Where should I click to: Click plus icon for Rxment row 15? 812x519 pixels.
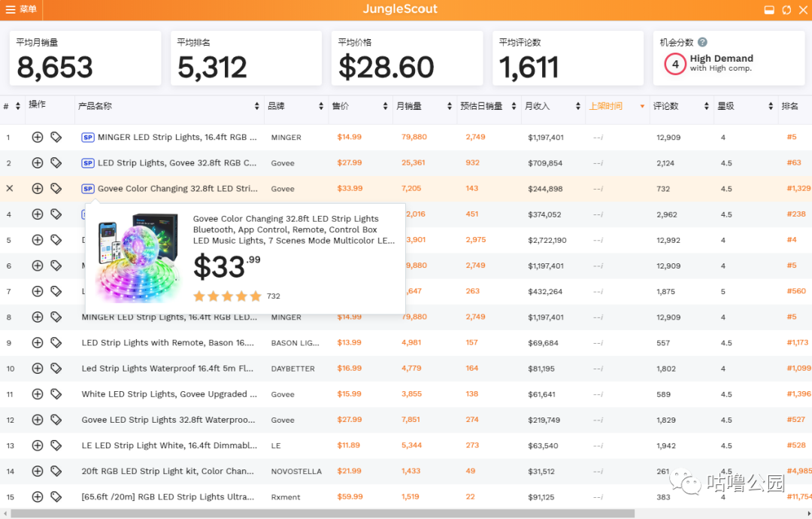coord(38,496)
